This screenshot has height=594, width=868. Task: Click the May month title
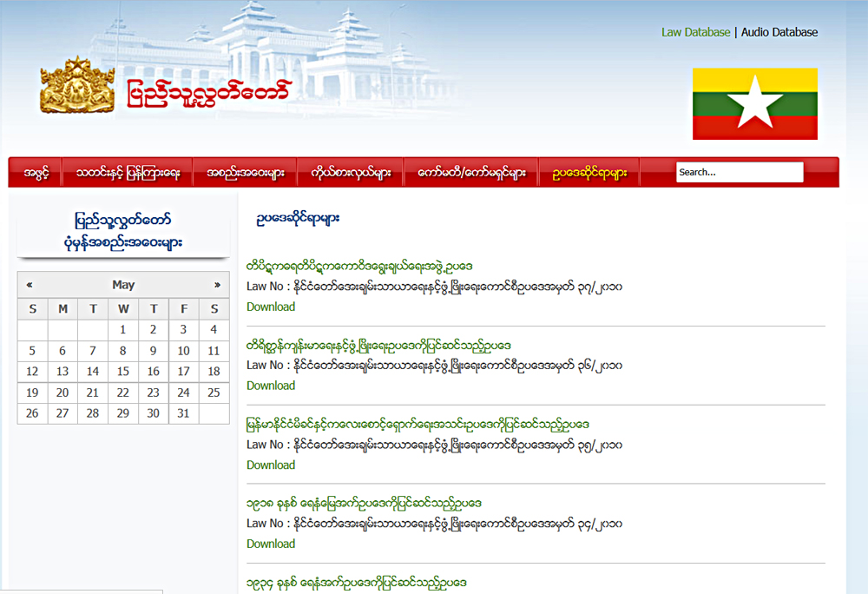(123, 285)
